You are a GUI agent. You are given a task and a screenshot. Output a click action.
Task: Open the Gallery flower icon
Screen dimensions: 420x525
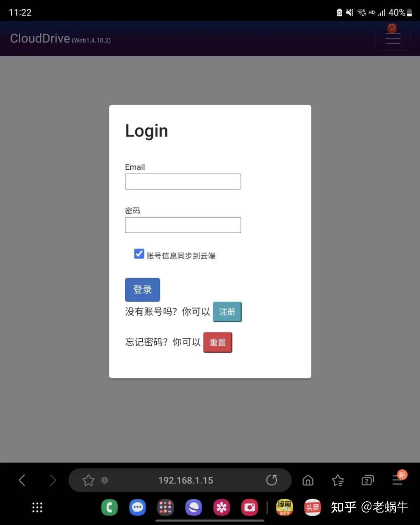(x=221, y=507)
